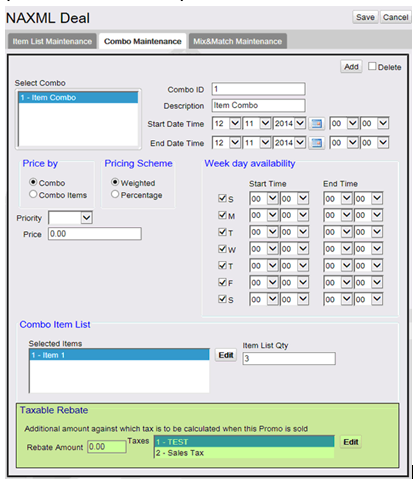Viewport: 413px width, 482px height.
Task: Click Edit beside the Selected Items list
Action: coord(226,355)
